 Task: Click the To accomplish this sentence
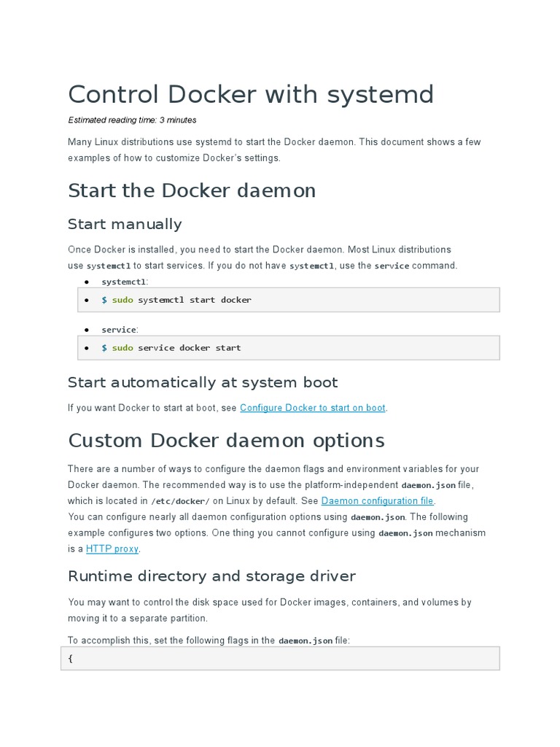209,640
